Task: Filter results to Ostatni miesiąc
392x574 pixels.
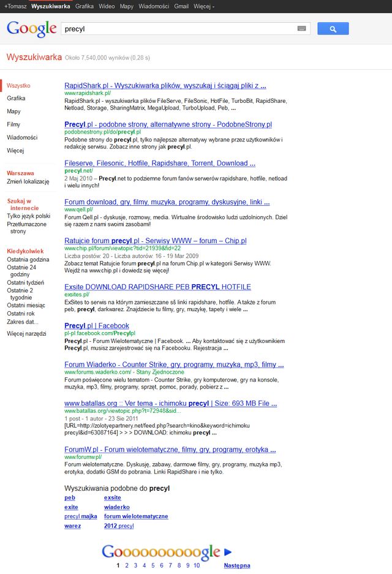Action: 26,305
